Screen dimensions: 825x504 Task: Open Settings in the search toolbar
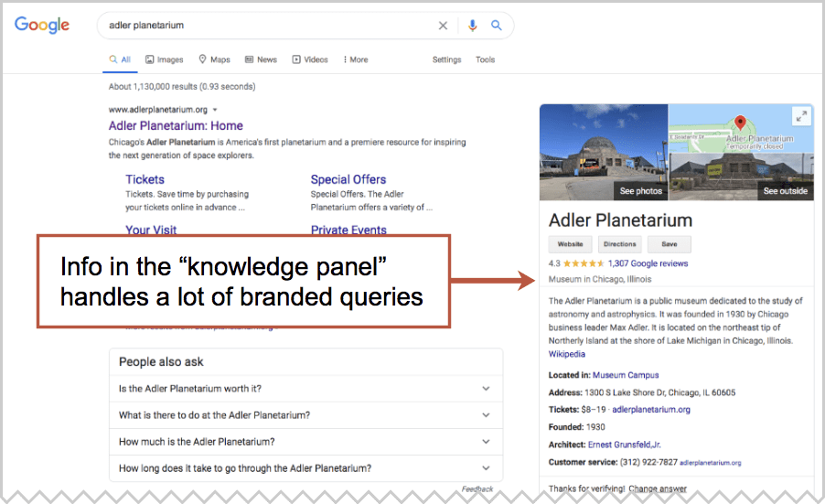446,59
